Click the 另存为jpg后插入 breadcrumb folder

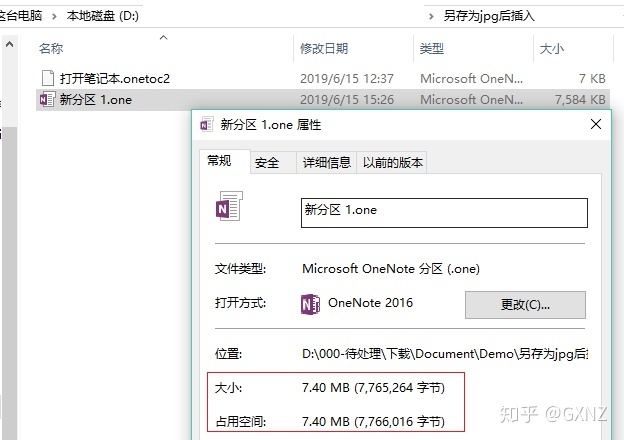[489, 16]
